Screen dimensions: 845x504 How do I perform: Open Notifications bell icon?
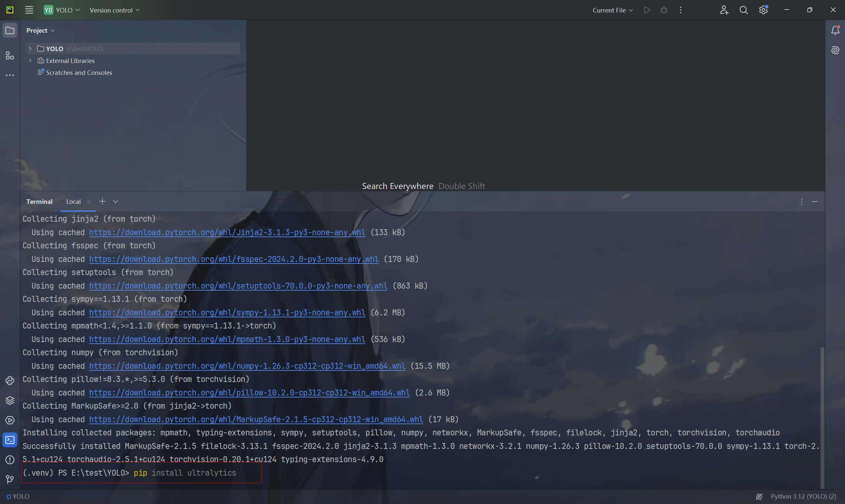point(835,31)
